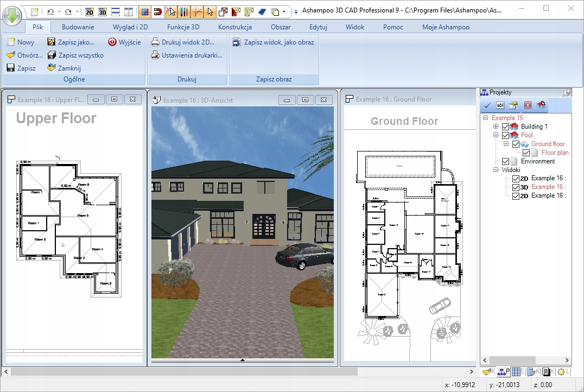584x392 pixels.
Task: Click the Zapisz jako... button
Action: 71,42
